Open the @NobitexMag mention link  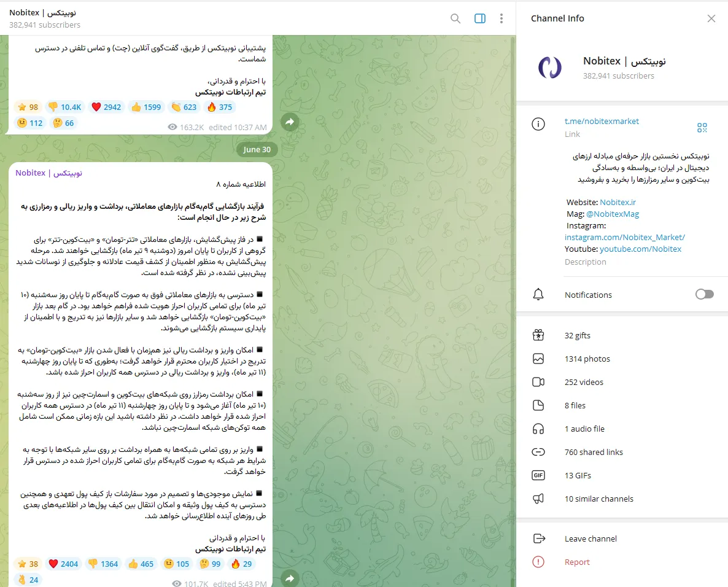click(x=612, y=214)
